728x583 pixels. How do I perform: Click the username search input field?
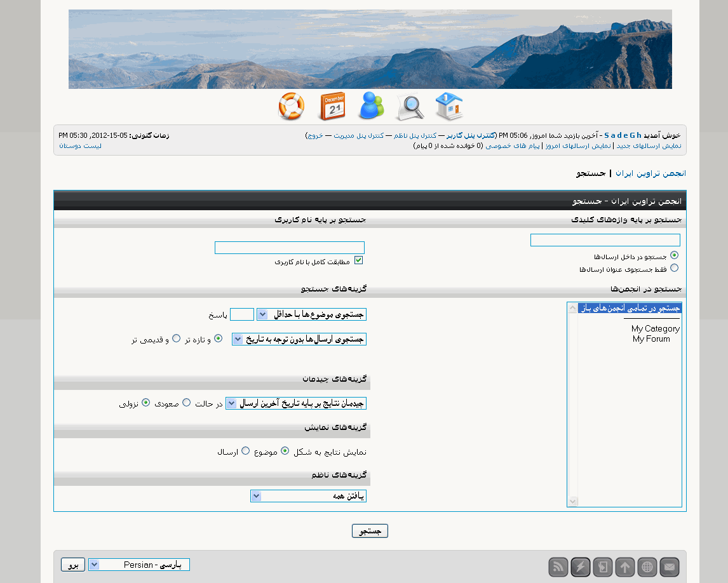click(289, 248)
